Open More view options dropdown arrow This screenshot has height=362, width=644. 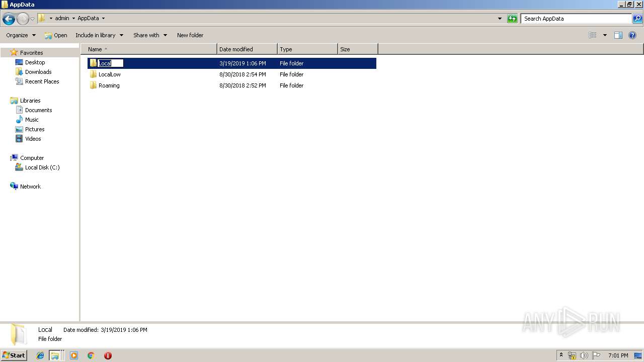[x=605, y=35]
